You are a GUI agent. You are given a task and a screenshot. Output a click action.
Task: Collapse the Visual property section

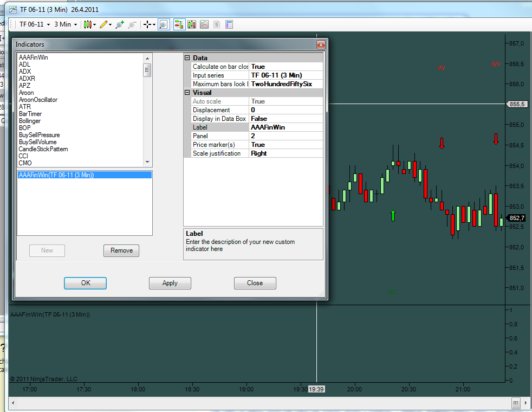pyautogui.click(x=187, y=92)
